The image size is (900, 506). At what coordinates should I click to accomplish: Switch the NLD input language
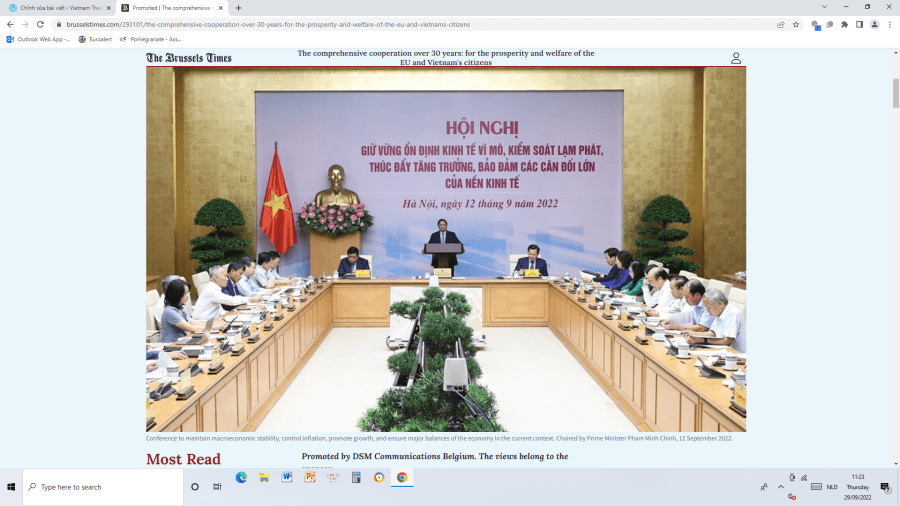point(832,486)
